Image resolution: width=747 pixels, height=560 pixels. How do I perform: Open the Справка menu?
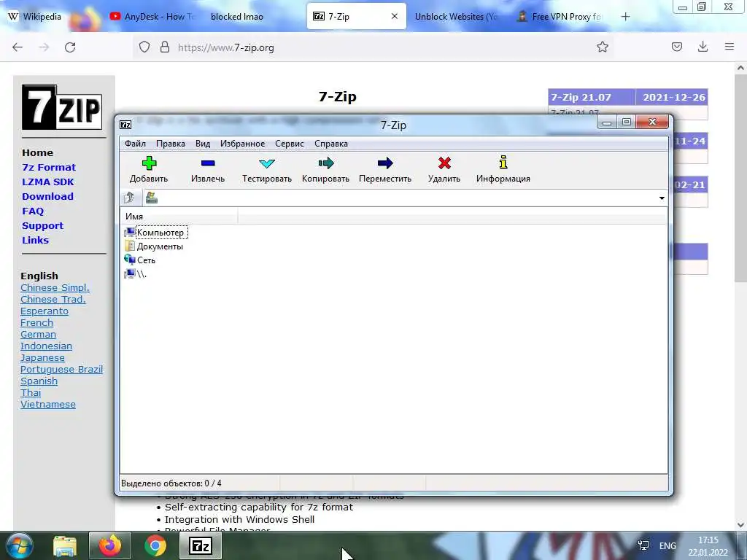point(331,144)
